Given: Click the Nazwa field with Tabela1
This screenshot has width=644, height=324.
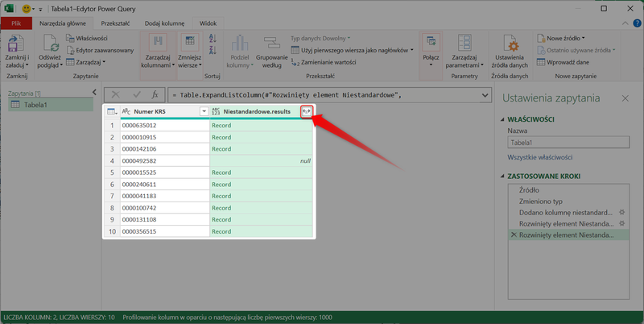Looking at the screenshot, I should pos(568,143).
